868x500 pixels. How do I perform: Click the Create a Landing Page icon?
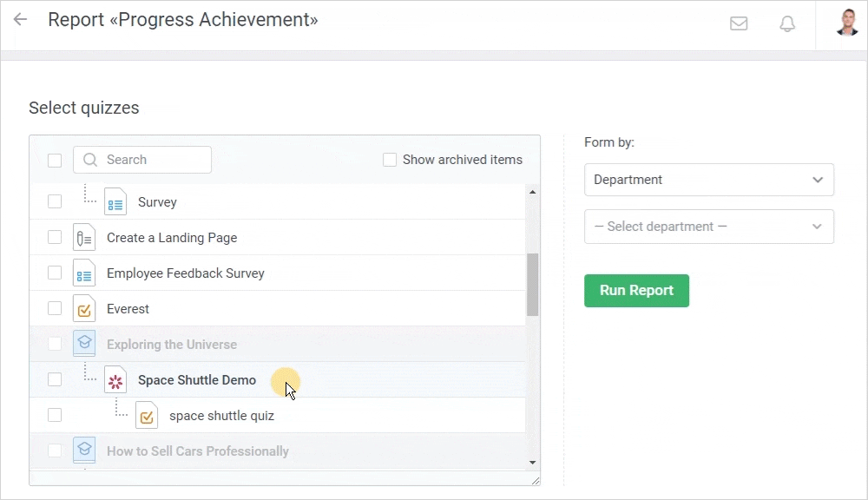84,238
